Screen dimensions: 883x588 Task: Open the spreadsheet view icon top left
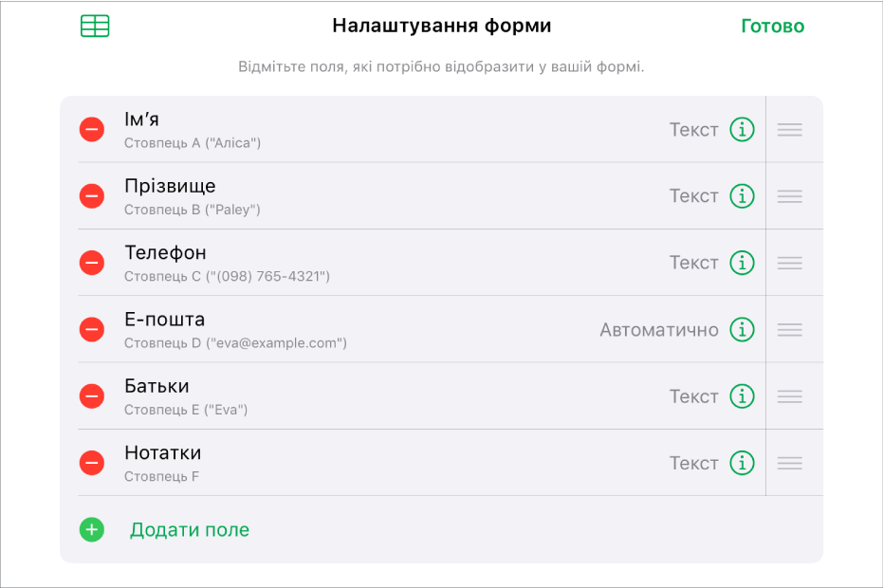(94, 25)
